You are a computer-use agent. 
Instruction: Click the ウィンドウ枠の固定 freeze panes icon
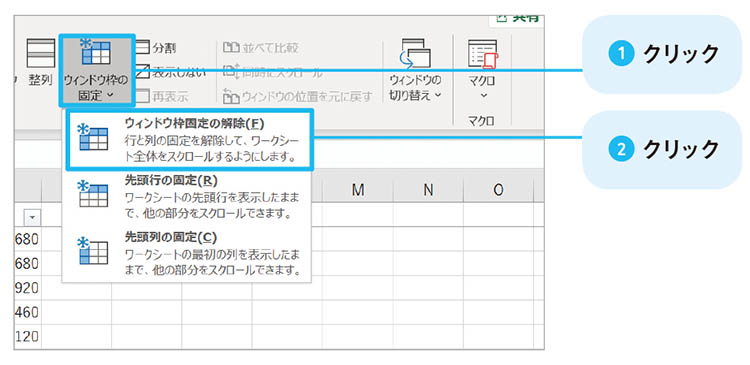point(96,53)
